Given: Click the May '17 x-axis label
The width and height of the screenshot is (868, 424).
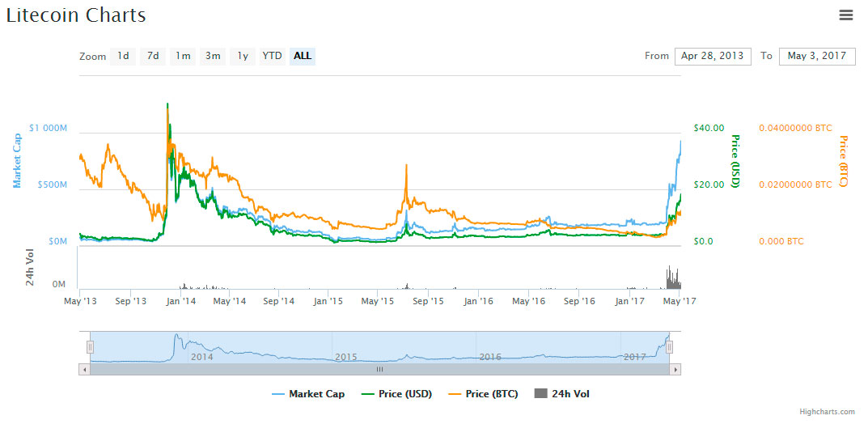Looking at the screenshot, I should click(680, 301).
